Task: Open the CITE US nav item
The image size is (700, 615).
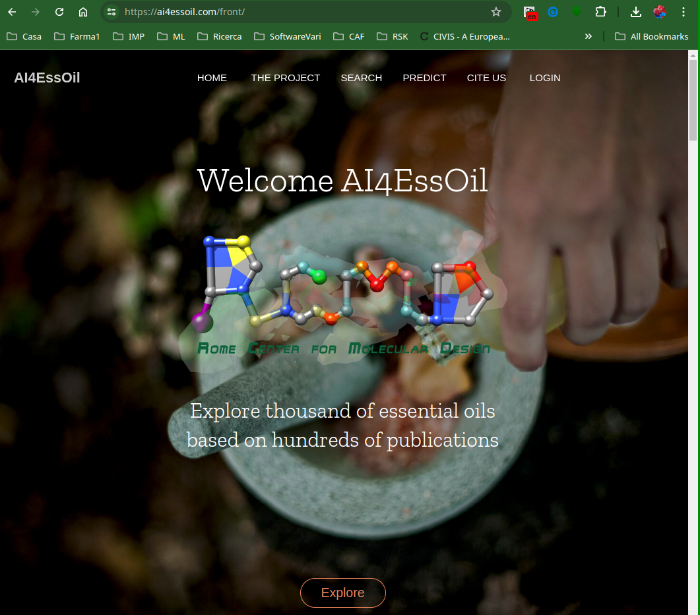Action: pyautogui.click(x=487, y=78)
